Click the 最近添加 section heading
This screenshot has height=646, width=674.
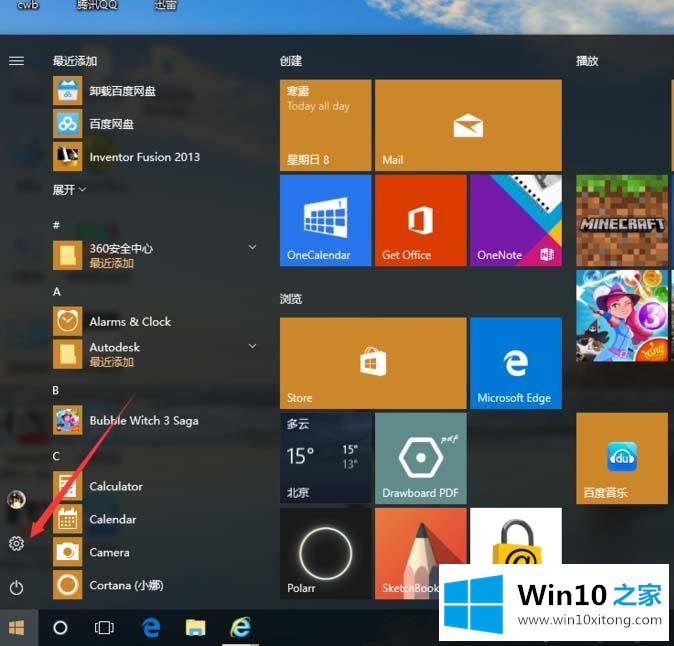click(75, 61)
